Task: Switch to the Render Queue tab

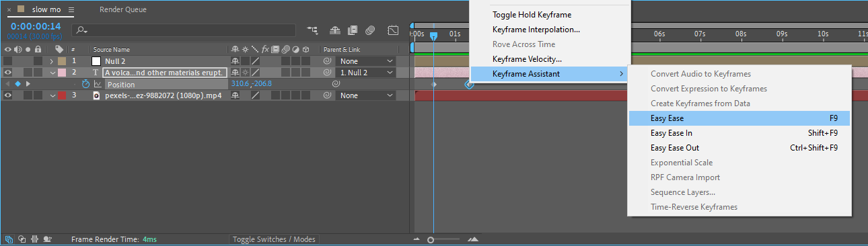Action: point(123,10)
